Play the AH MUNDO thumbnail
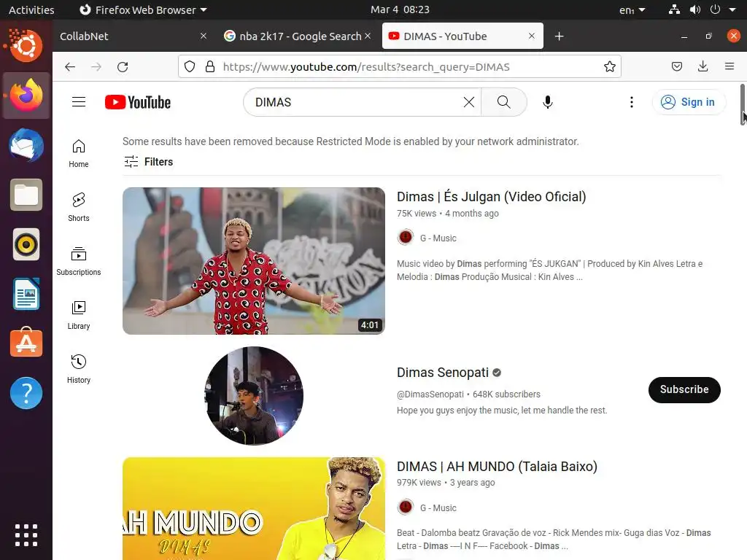Viewport: 747px width, 560px height. (x=253, y=508)
